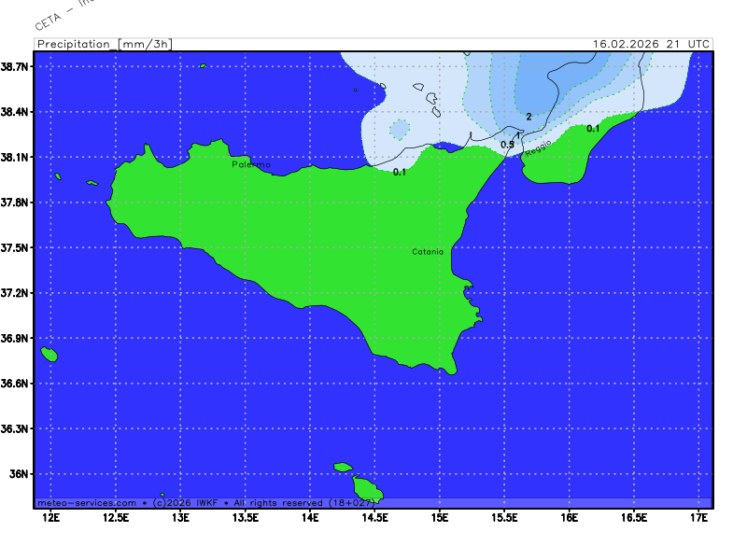Click the 38.7N latitude axis label
Image resolution: width=747 pixels, height=560 pixels.
click(x=16, y=67)
